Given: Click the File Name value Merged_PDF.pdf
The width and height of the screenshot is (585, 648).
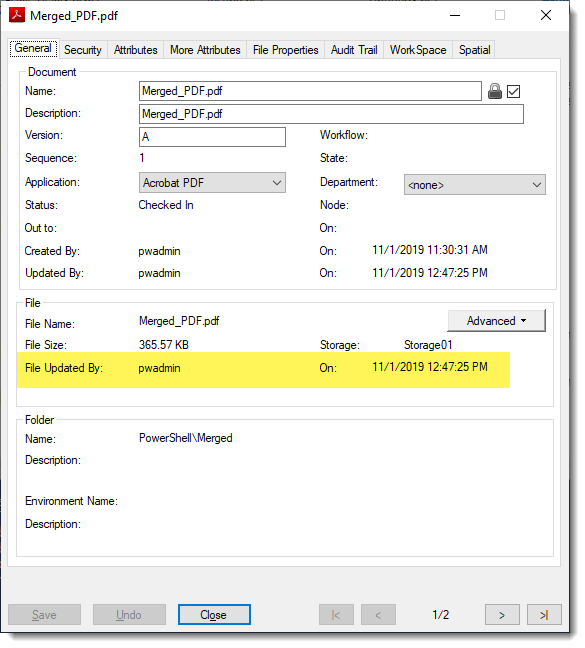Looking at the screenshot, I should pyautogui.click(x=179, y=321).
